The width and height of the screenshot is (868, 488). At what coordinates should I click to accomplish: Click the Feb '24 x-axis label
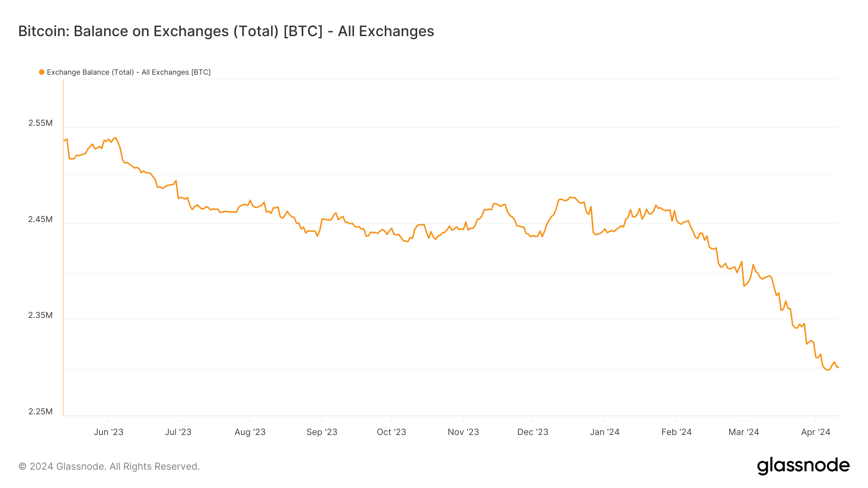pos(677,432)
